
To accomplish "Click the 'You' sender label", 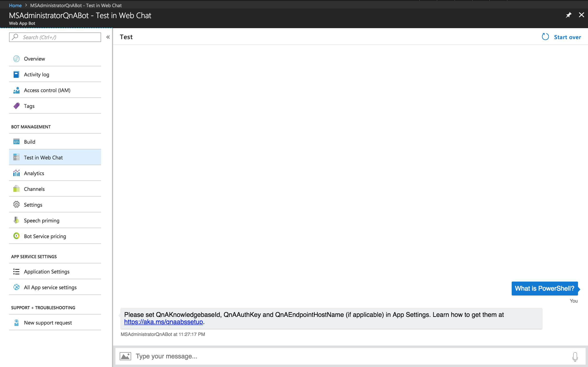I will (x=574, y=301).
